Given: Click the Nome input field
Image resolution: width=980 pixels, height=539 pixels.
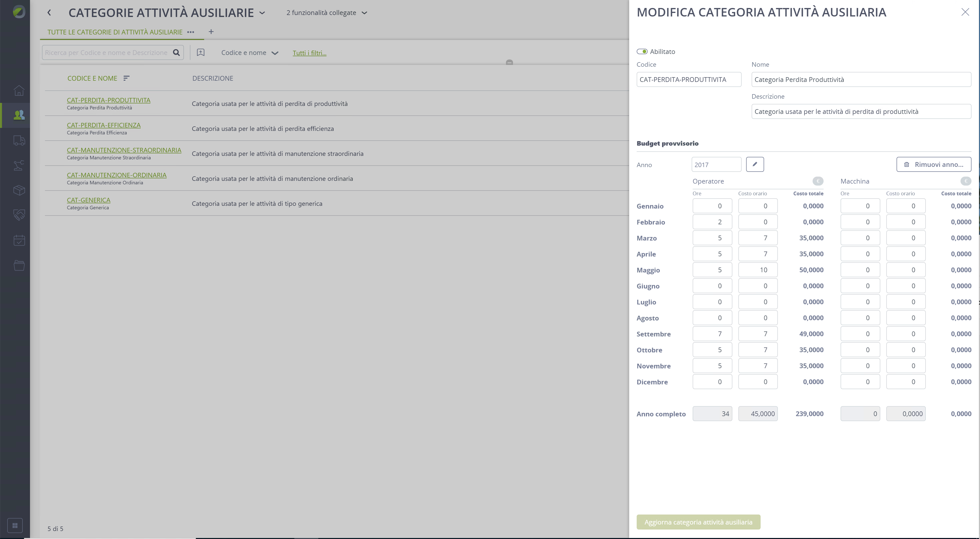Looking at the screenshot, I should [861, 79].
